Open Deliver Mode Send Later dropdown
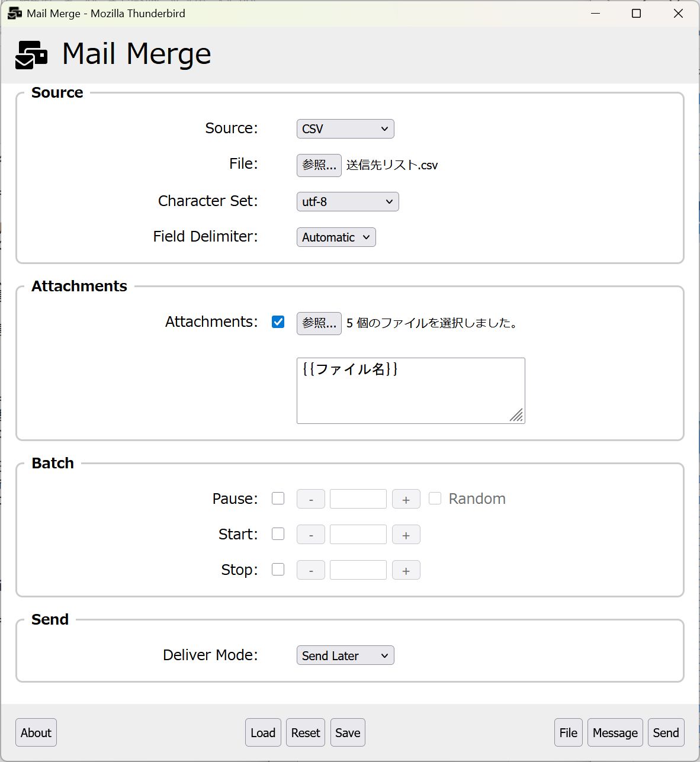The width and height of the screenshot is (700, 762). pyautogui.click(x=345, y=655)
